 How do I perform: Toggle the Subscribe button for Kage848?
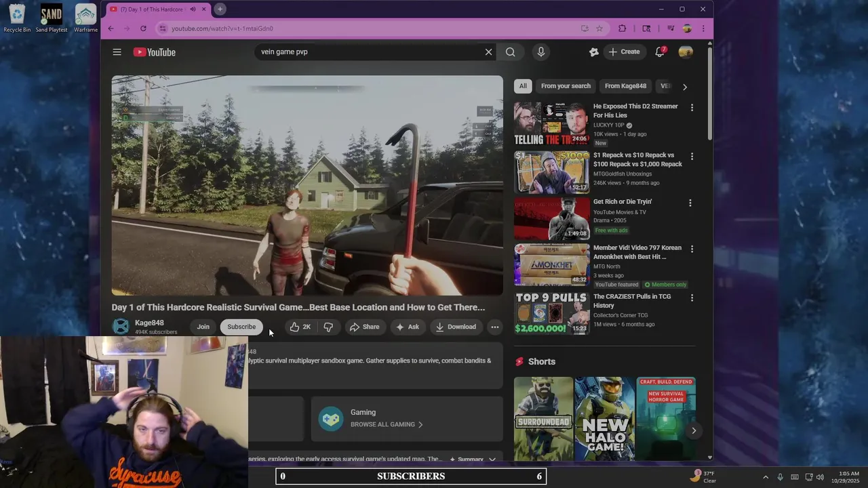click(241, 327)
